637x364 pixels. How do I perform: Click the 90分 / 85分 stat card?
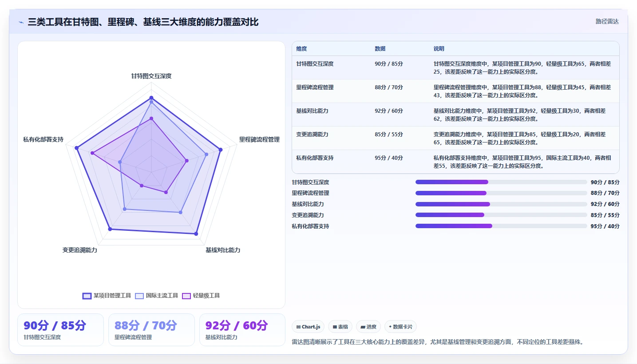click(x=60, y=330)
